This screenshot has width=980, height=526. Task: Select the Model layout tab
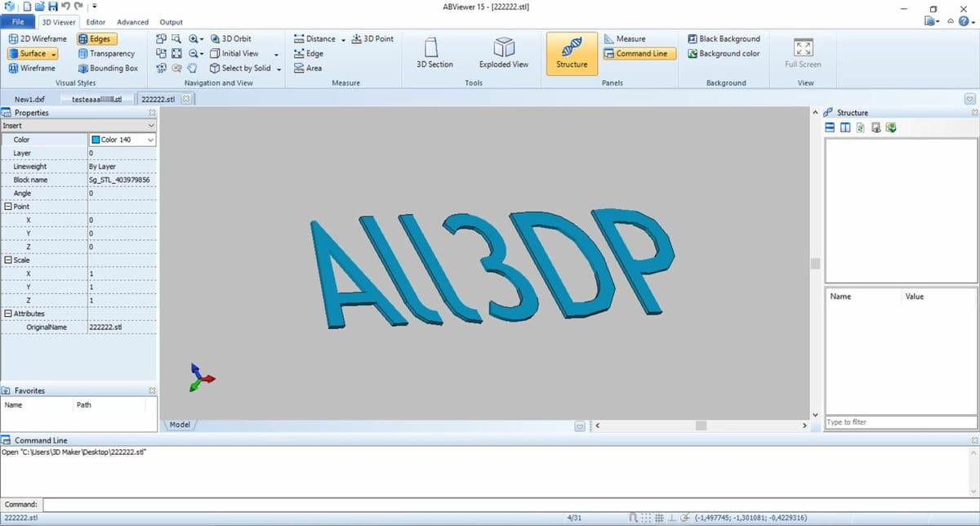pos(180,426)
